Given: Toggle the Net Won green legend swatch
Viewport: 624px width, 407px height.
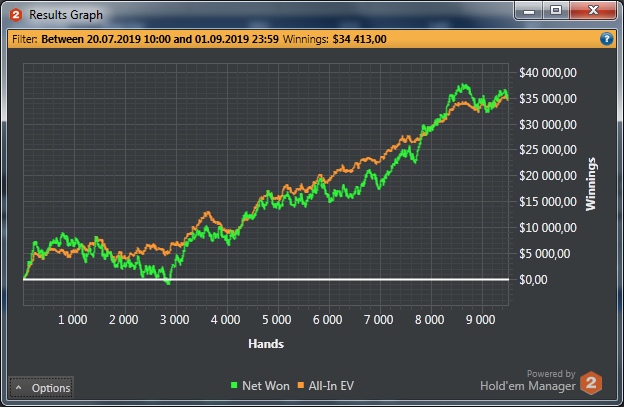Looking at the screenshot, I should click(234, 385).
